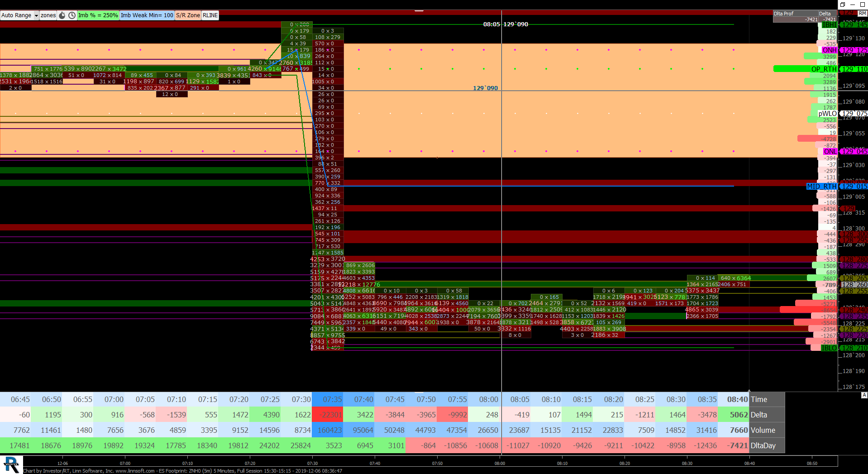Select the 07:35 time column cell
The height and width of the screenshot is (474, 868).
(328, 399)
